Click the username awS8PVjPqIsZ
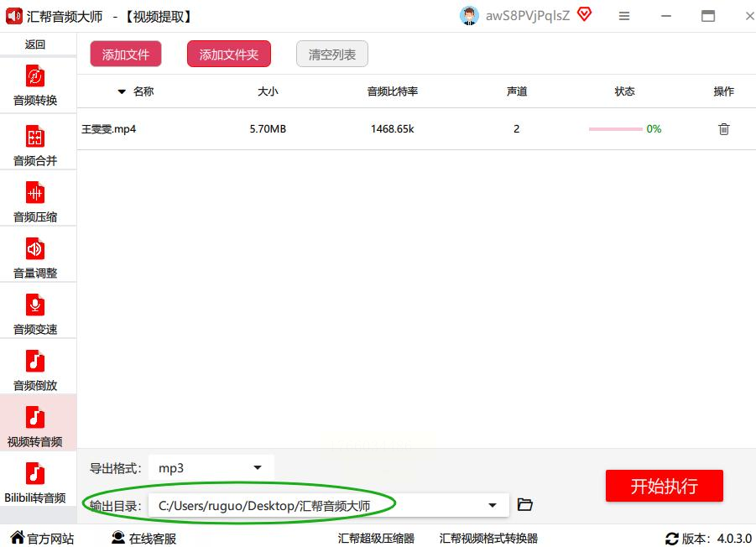Screen dimensions: 756x547 coord(528,16)
